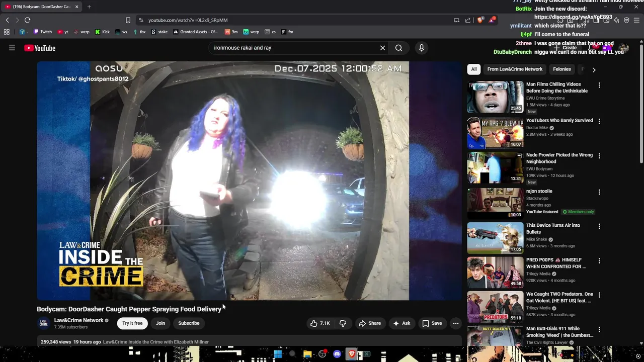The height and width of the screenshot is (362, 644).
Task: Like the video with thumbs up
Action: pos(320,323)
